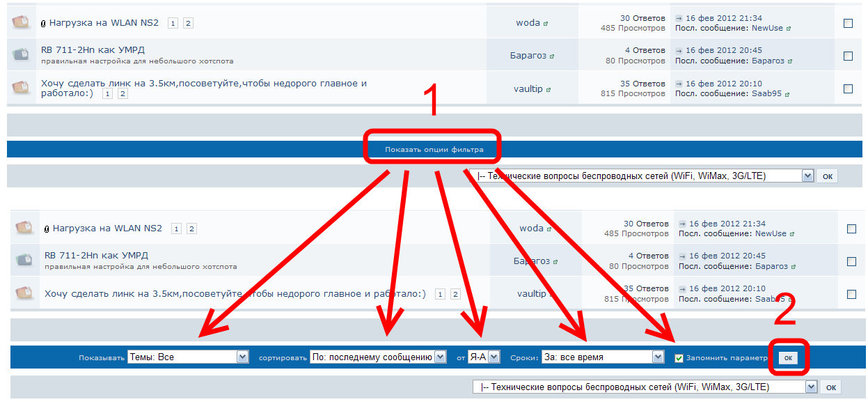Click last-post arrow icon at '20:10', lower list

click(x=683, y=288)
